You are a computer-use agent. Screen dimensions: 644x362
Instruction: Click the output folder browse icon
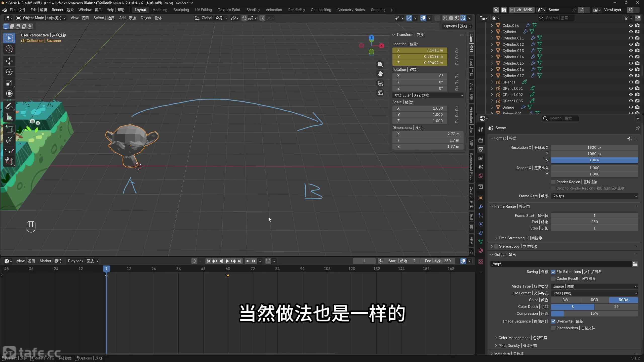[x=635, y=264]
